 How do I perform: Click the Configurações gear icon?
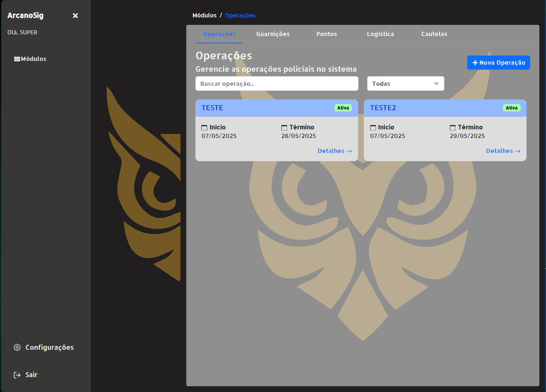tap(17, 348)
